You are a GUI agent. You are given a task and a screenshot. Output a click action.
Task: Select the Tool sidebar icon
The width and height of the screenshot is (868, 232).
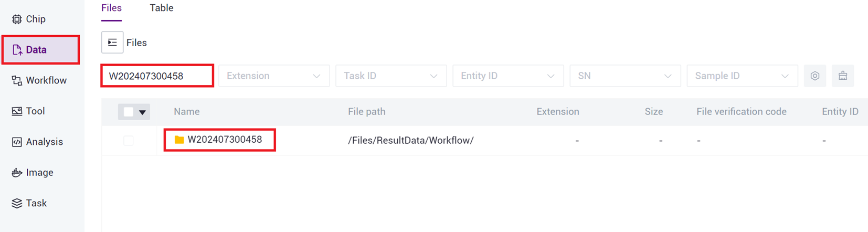(x=17, y=111)
